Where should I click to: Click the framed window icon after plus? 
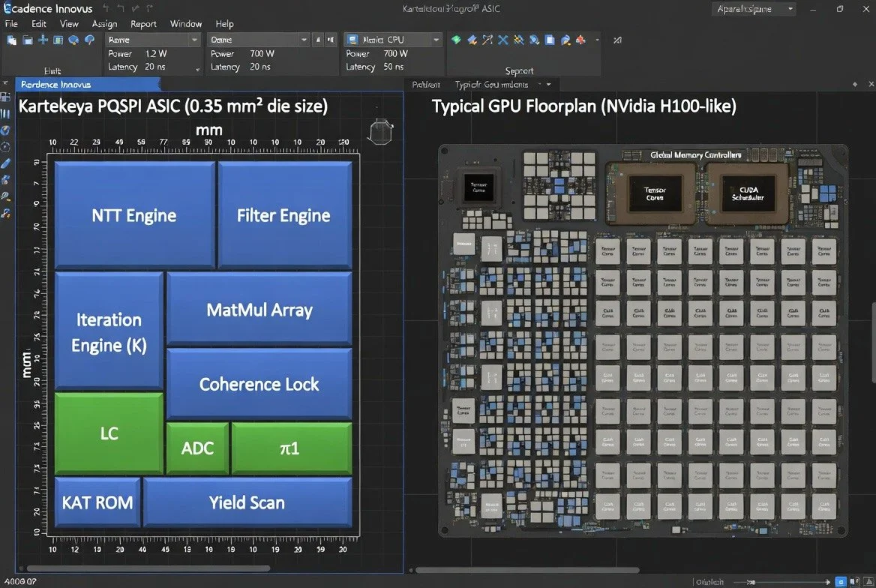pos(58,40)
